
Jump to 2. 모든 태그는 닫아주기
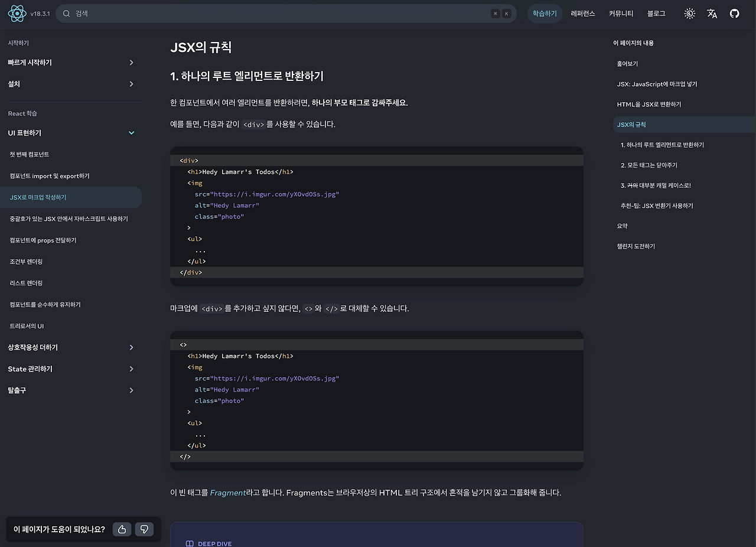[649, 165]
